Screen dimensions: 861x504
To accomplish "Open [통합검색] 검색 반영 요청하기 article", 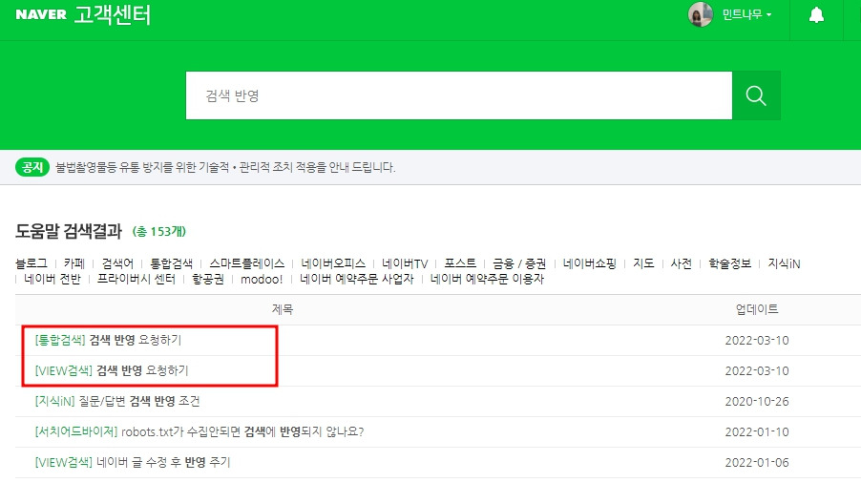I will (108, 341).
